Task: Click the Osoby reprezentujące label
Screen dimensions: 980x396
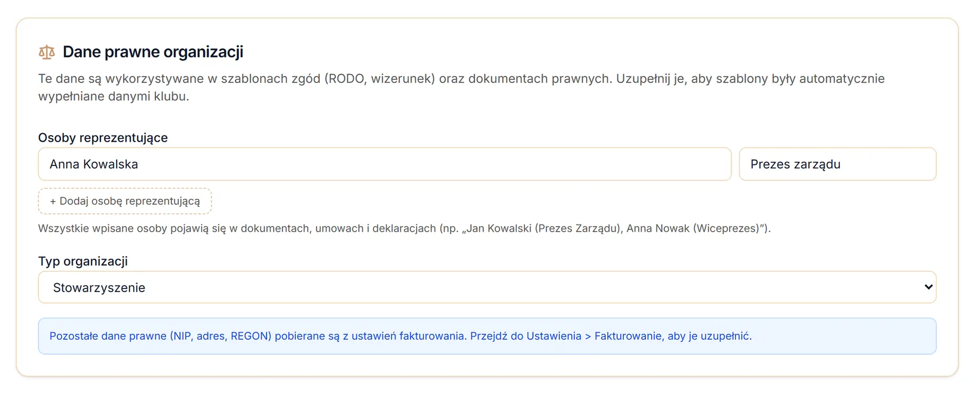Action: (x=103, y=137)
